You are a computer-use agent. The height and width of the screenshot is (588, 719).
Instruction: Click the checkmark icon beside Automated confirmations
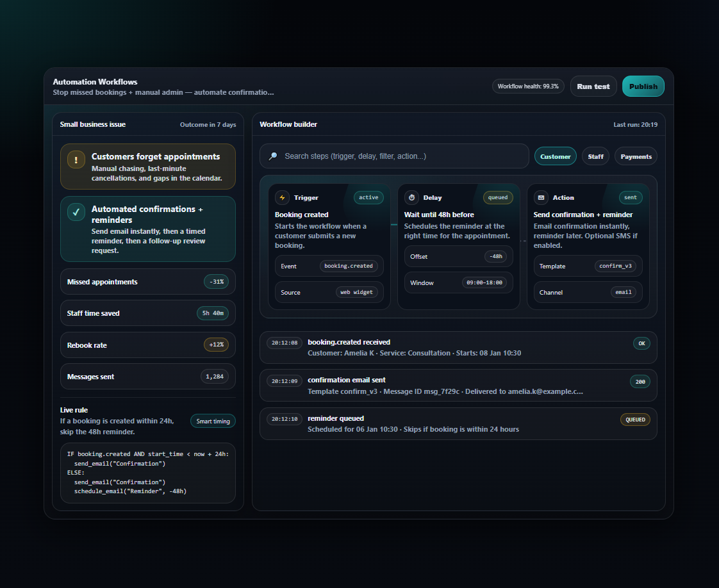[76, 213]
